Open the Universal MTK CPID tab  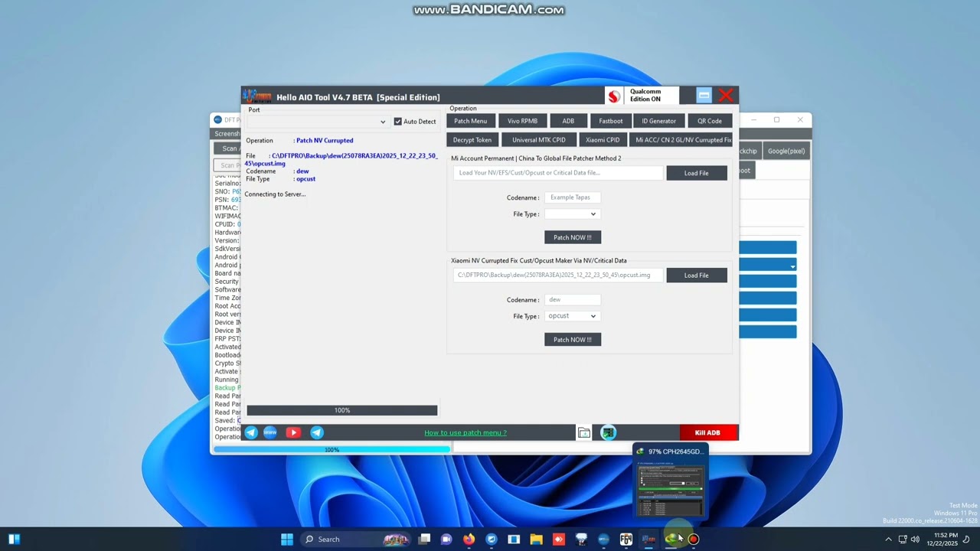coord(539,140)
